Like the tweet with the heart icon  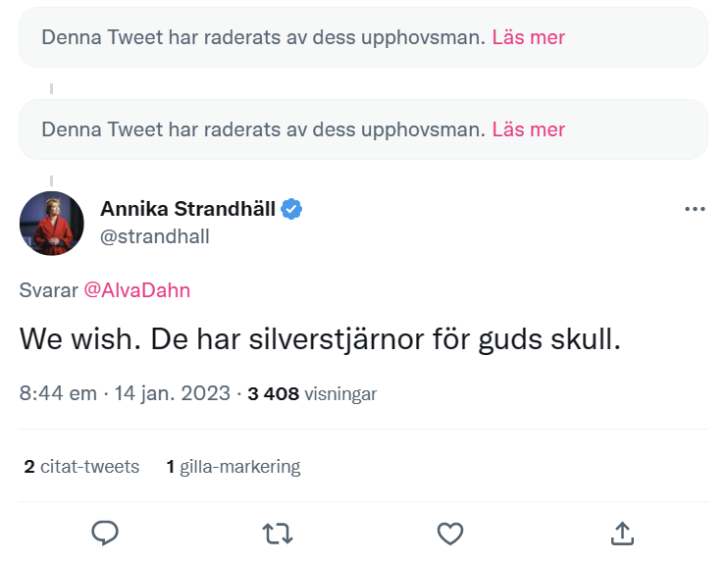[449, 533]
